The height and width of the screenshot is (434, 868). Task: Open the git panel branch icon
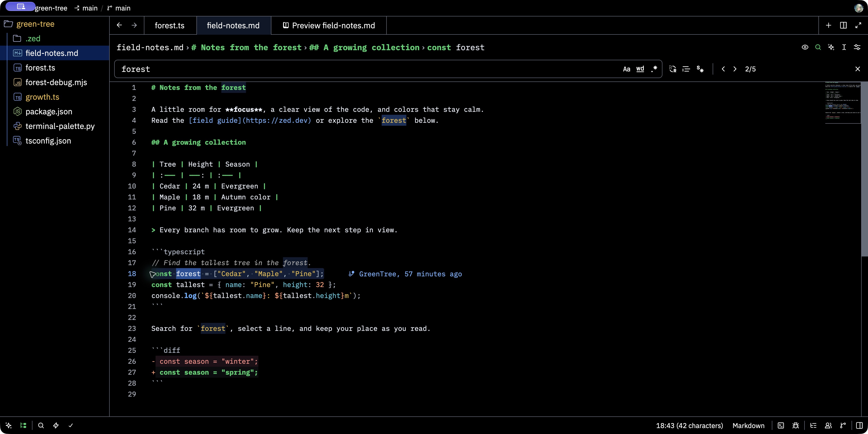click(x=843, y=426)
